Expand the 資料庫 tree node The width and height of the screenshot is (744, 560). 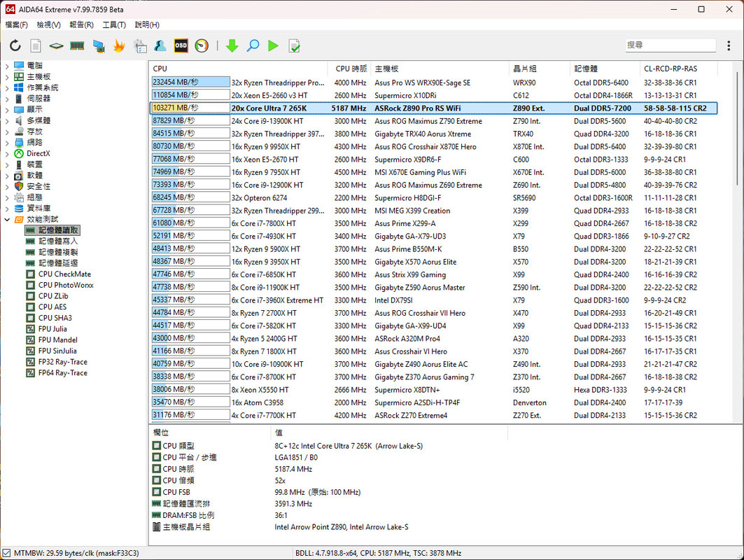tap(6, 209)
